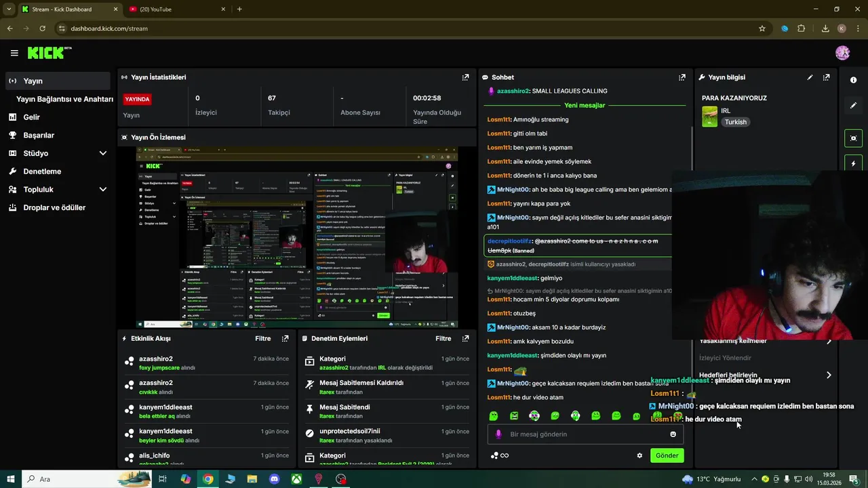868x488 pixels.
Task: Click kanyem1ddleeast username on 'gelmiyo' message
Action: [513, 278]
